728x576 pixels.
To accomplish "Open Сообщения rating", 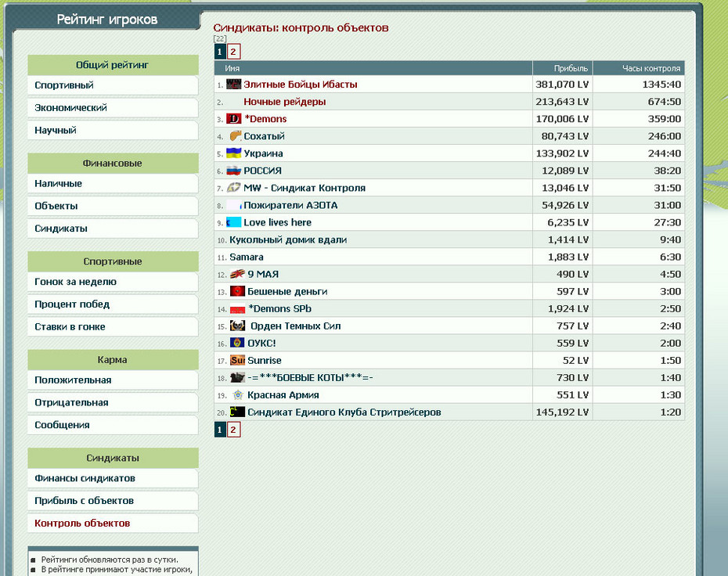I will (x=113, y=425).
